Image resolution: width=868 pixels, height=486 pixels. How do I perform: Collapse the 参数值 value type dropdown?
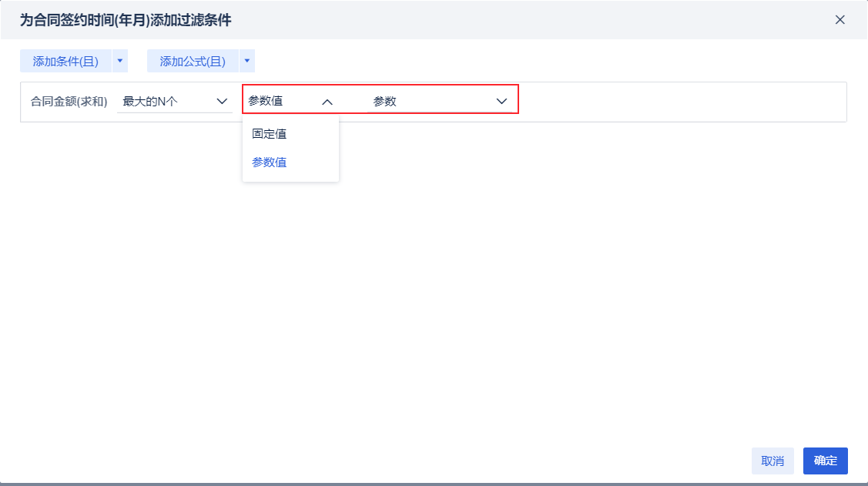pyautogui.click(x=290, y=102)
